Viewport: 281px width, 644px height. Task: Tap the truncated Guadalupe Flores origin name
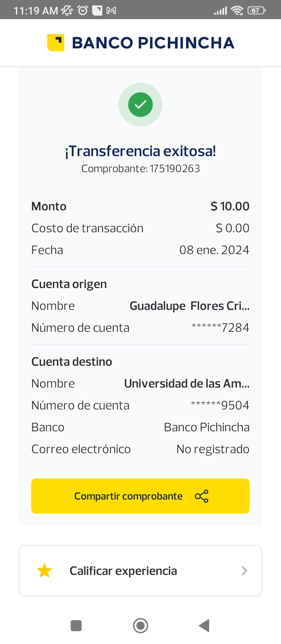pyautogui.click(x=189, y=306)
